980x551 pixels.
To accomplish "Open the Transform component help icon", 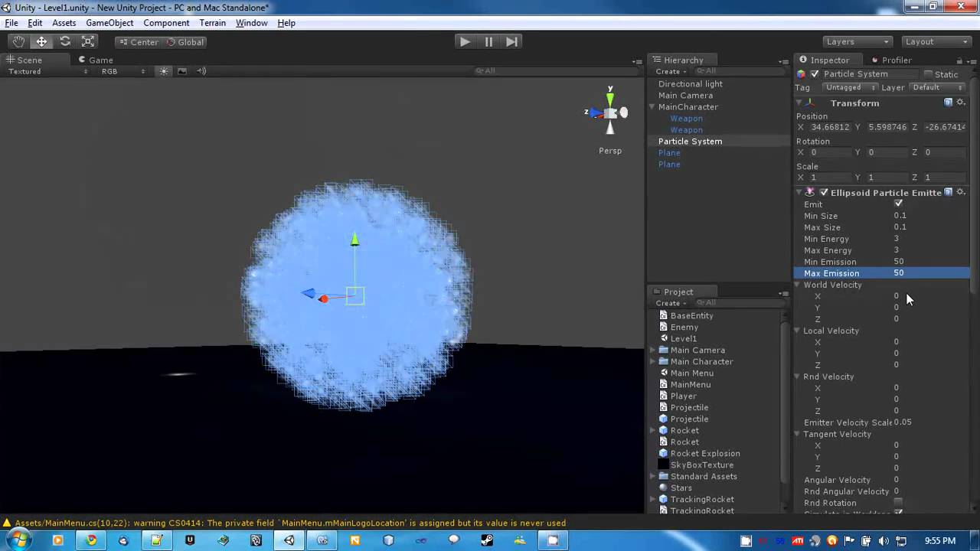I will point(948,103).
